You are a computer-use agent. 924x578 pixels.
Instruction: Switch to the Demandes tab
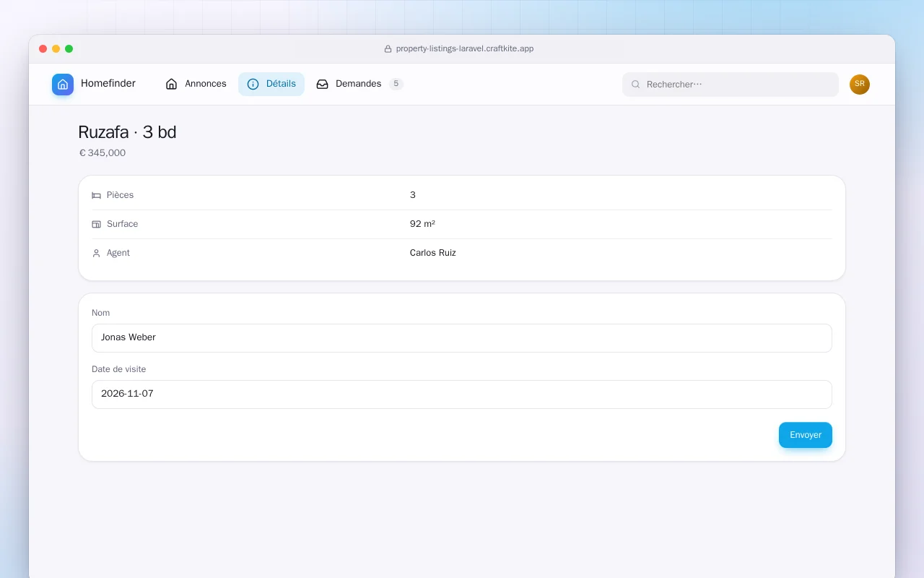tap(359, 84)
